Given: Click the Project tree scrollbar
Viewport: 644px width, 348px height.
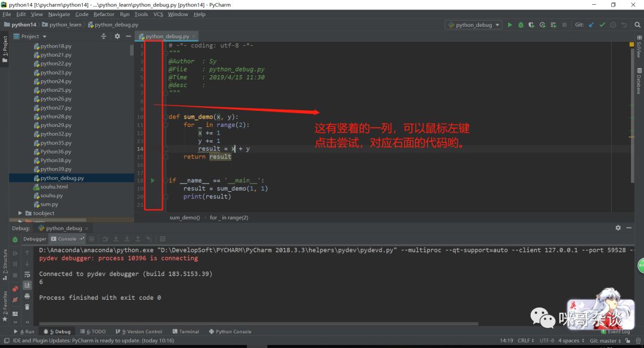Looking at the screenshot, I should [132, 50].
